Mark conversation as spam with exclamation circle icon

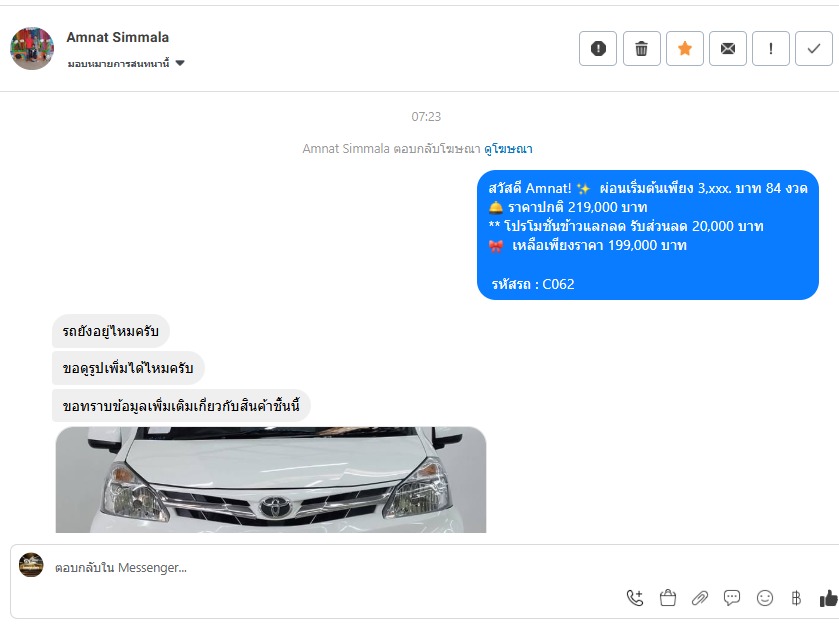pos(598,49)
